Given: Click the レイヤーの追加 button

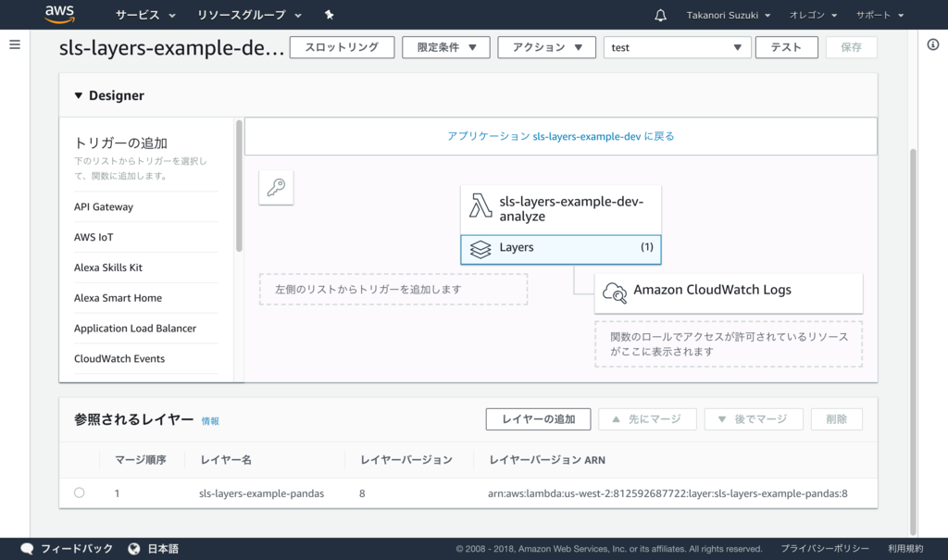Looking at the screenshot, I should click(538, 419).
